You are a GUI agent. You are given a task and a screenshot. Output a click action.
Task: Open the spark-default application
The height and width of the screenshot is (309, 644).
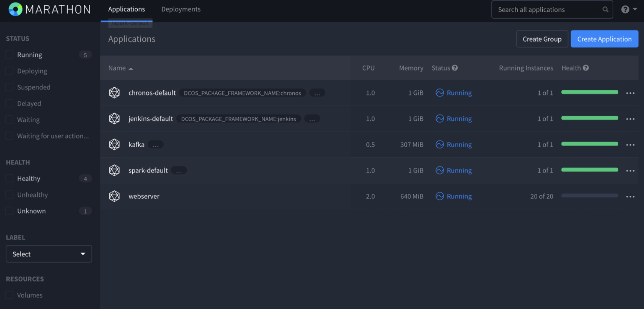point(148,170)
